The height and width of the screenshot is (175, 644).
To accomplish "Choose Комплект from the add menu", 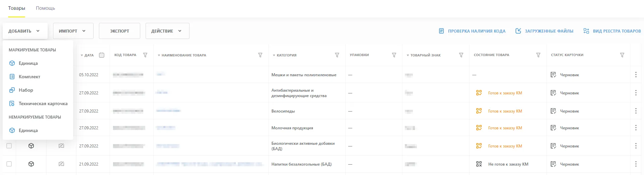I will (x=29, y=77).
